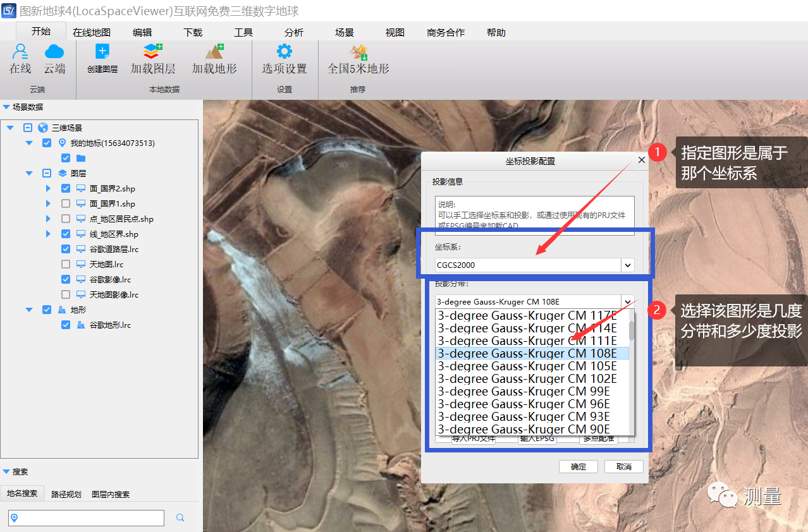This screenshot has width=808, height=532.
Task: Toggle the 地形 group checkbox
Action: [47, 310]
